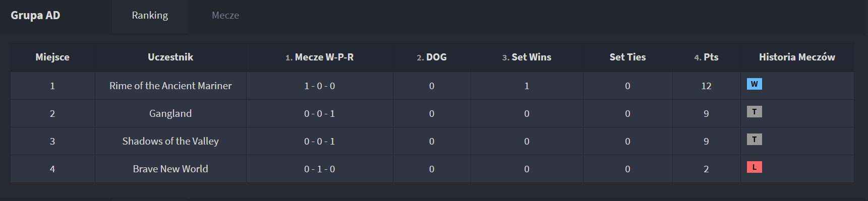The height and width of the screenshot is (201, 868).
Task: Click the red L match history badge
Action: point(754,167)
